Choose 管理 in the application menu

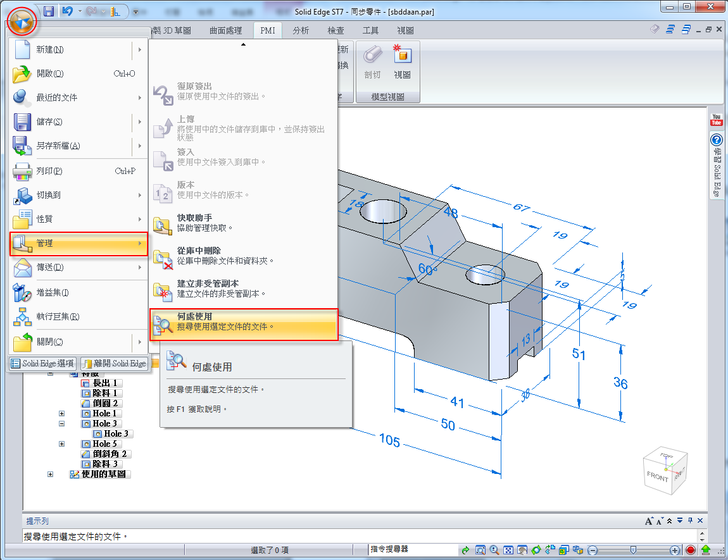point(78,244)
